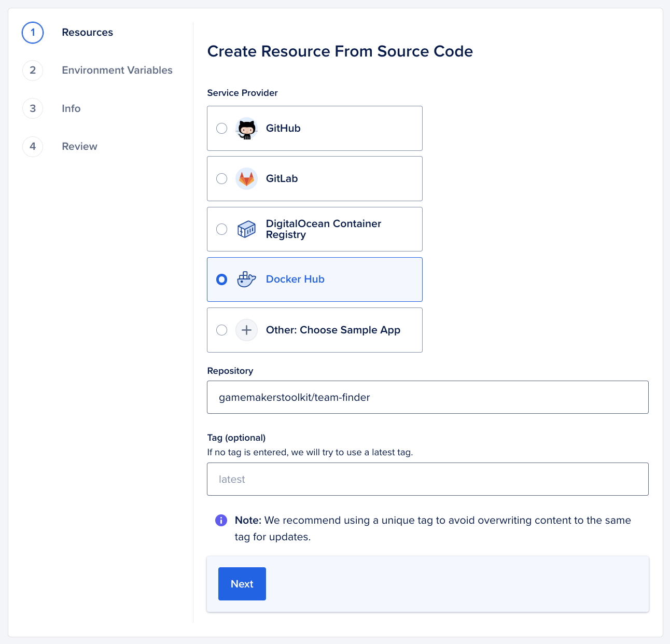Click the GitHub octocat icon
This screenshot has height=644, width=670.
[246, 129]
